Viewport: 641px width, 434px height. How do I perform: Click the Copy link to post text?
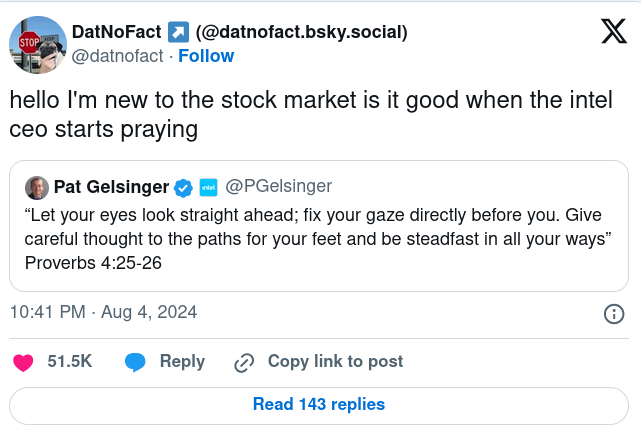pos(335,362)
